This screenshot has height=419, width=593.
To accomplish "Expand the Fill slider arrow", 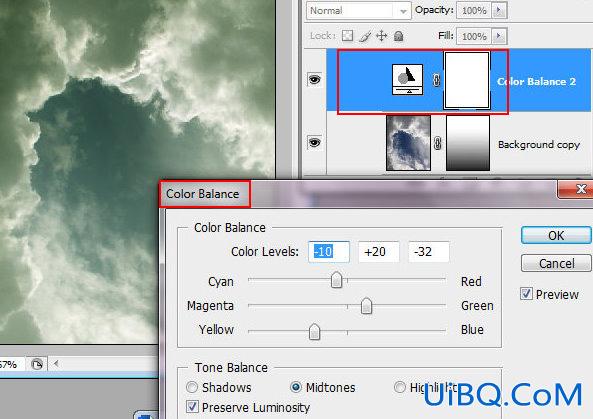I will [x=499, y=36].
